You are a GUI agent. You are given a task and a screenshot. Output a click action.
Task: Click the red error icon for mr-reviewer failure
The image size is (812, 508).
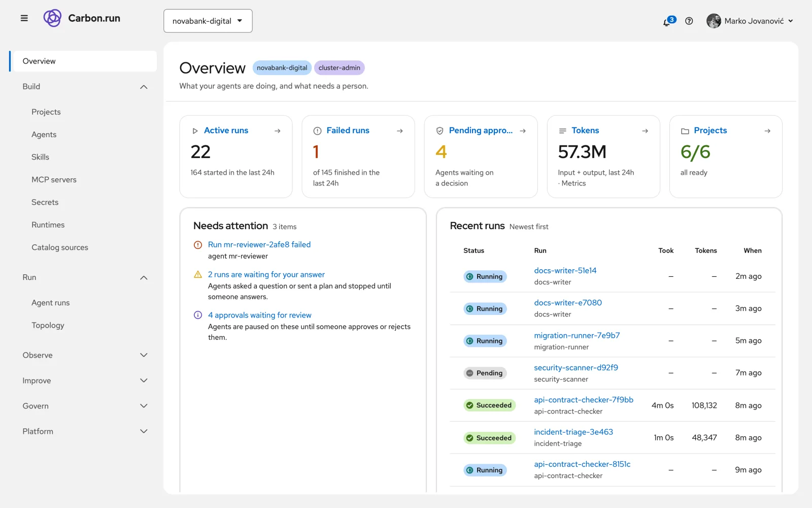tap(198, 245)
